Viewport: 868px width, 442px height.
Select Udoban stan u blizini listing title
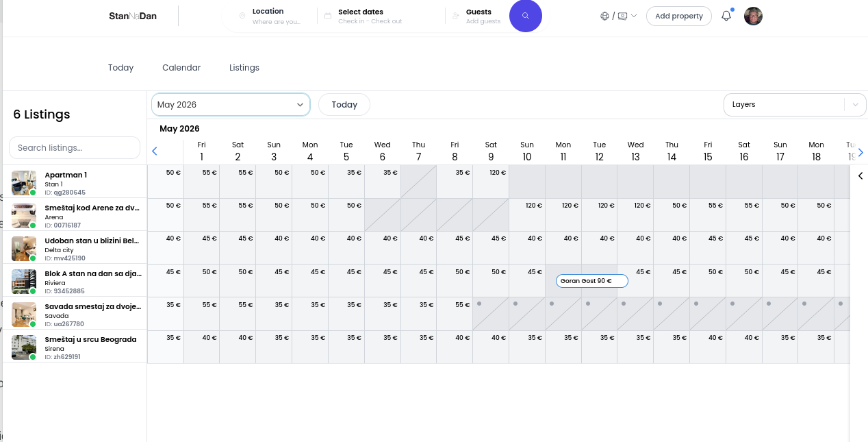point(92,241)
